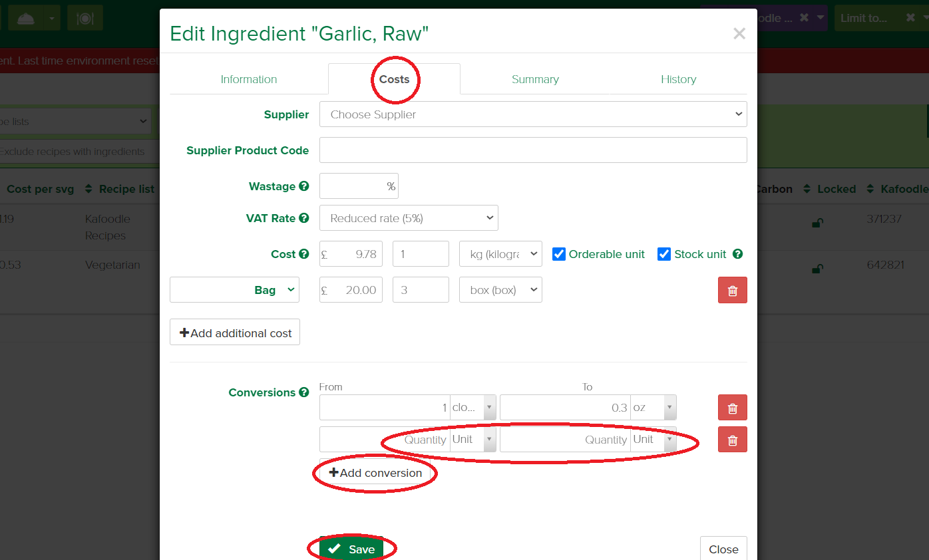Viewport: 929px width, 560px height.
Task: Delete the empty conversion row
Action: point(732,439)
